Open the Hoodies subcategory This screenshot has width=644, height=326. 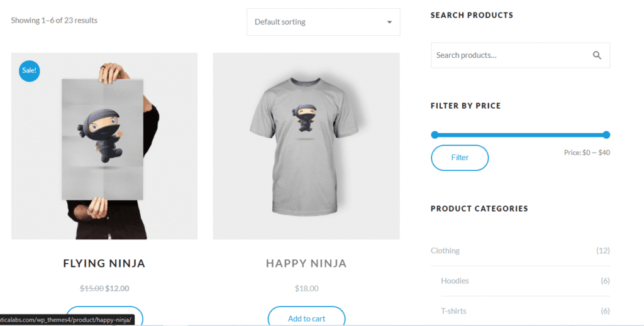[x=455, y=281]
